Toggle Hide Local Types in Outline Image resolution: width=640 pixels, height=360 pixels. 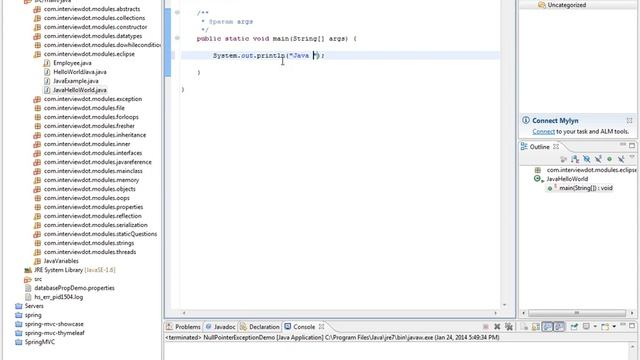pos(621,159)
